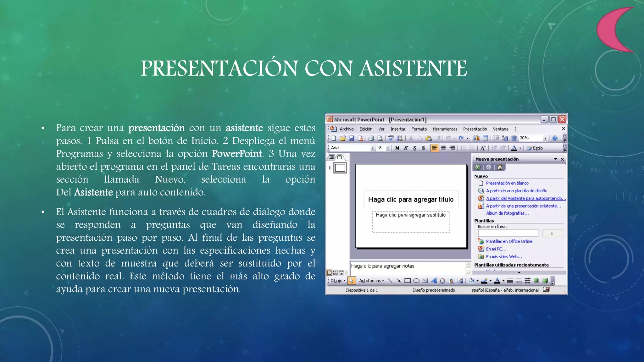Viewport: 644px width, 362px height.
Task: Click the Redo arrow icon
Action: [461, 138]
